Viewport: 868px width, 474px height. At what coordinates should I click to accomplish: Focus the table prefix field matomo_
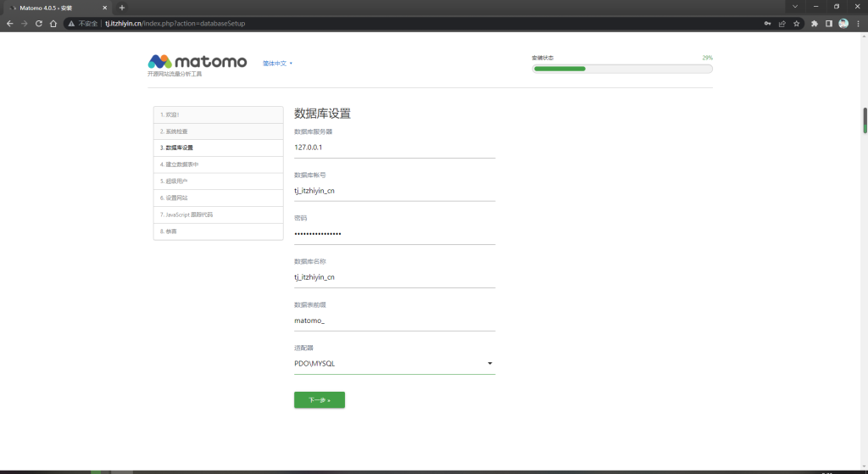pyautogui.click(x=394, y=321)
